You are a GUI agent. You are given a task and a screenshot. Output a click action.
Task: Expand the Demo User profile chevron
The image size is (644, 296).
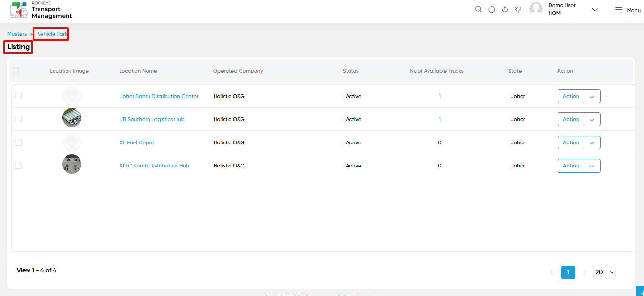[x=595, y=10]
